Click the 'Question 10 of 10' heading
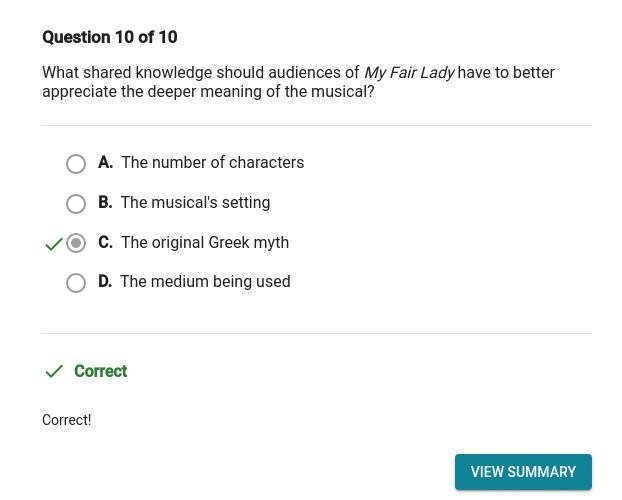622x500 pixels. click(109, 38)
